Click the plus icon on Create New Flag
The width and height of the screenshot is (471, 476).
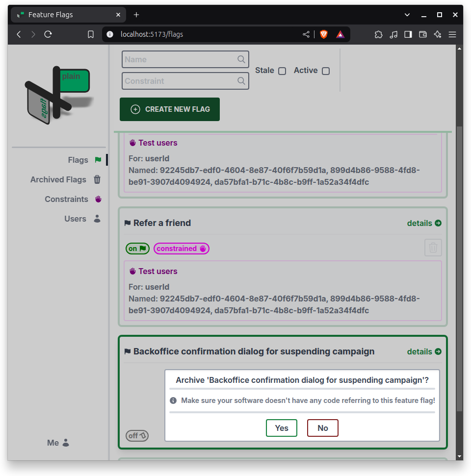(134, 109)
